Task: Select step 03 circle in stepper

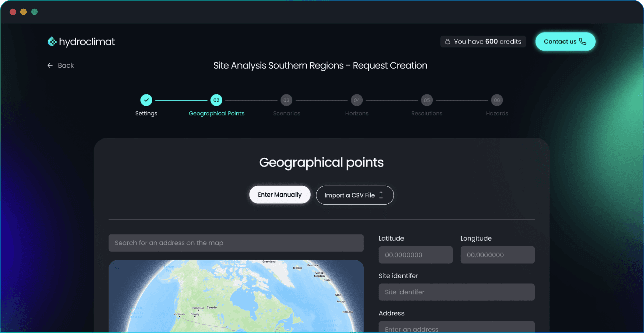Action: pyautogui.click(x=286, y=100)
